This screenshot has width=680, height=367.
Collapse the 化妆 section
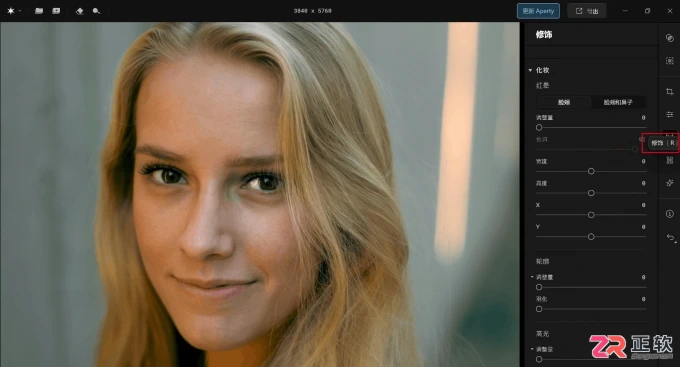point(530,70)
